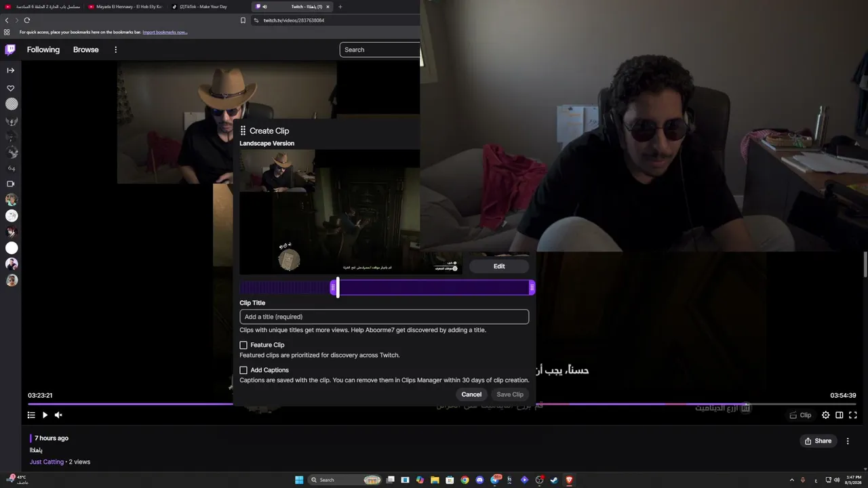Switch to the first YouTube Arabic series tab
868x488 pixels.
[x=43, y=7]
